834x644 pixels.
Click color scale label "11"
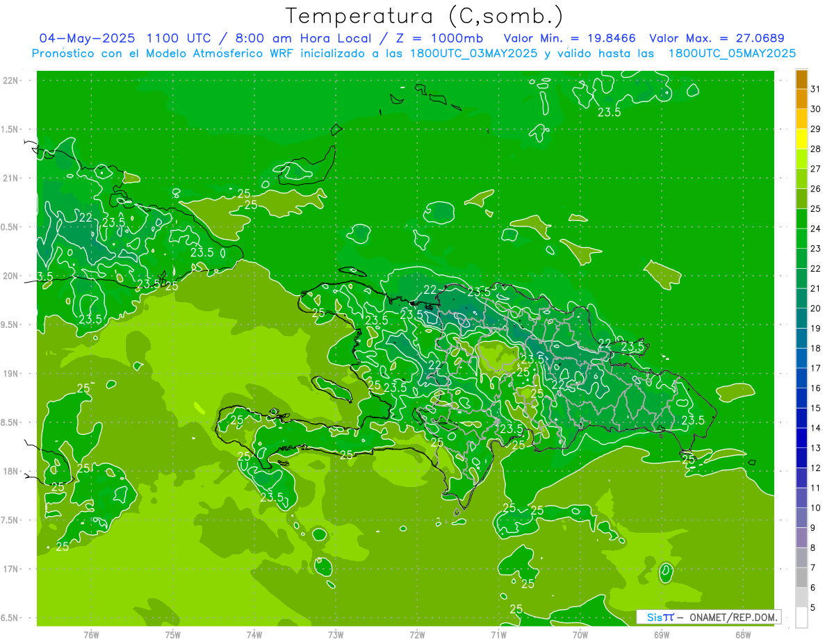click(816, 488)
